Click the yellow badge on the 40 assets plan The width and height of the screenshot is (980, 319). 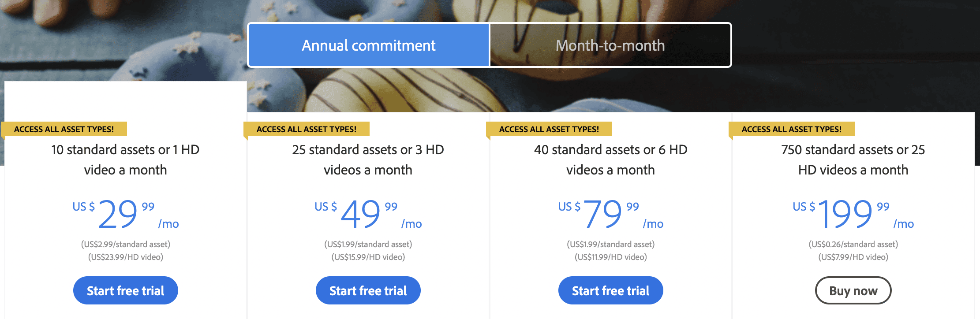coord(549,129)
